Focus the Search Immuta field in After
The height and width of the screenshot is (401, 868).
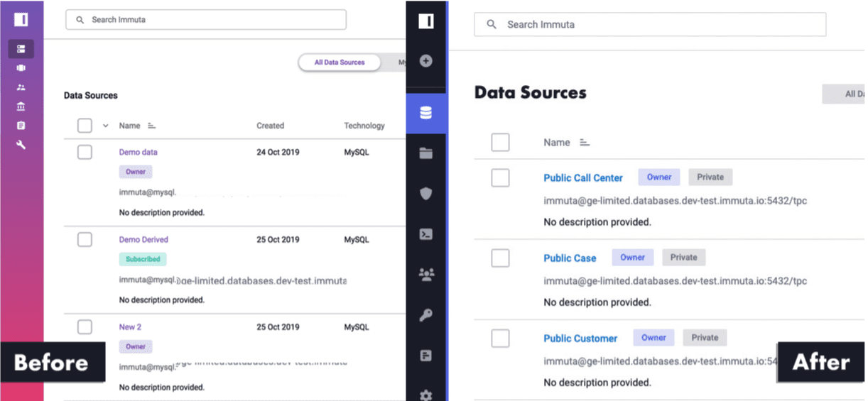650,24
